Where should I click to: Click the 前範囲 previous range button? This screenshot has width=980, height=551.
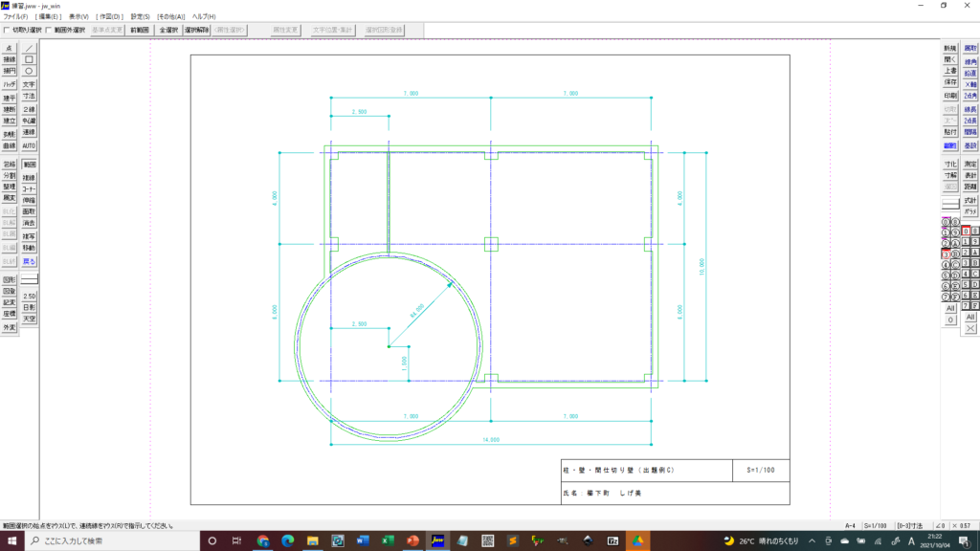pyautogui.click(x=141, y=30)
